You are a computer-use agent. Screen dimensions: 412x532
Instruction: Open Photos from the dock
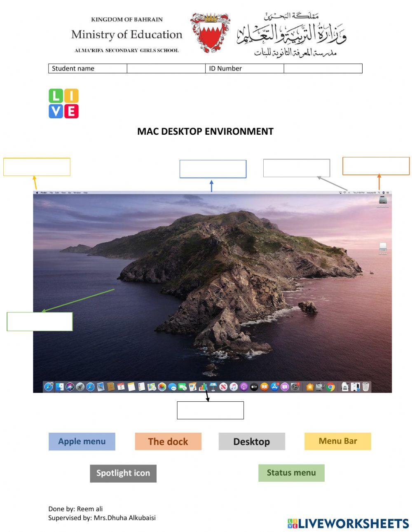pyautogui.click(x=162, y=387)
